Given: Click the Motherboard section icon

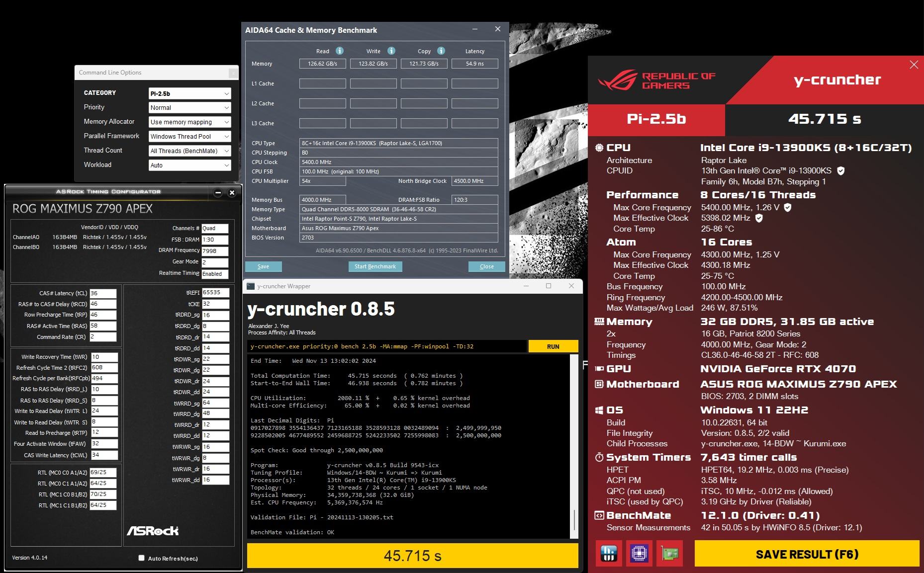Looking at the screenshot, I should click(x=599, y=384).
